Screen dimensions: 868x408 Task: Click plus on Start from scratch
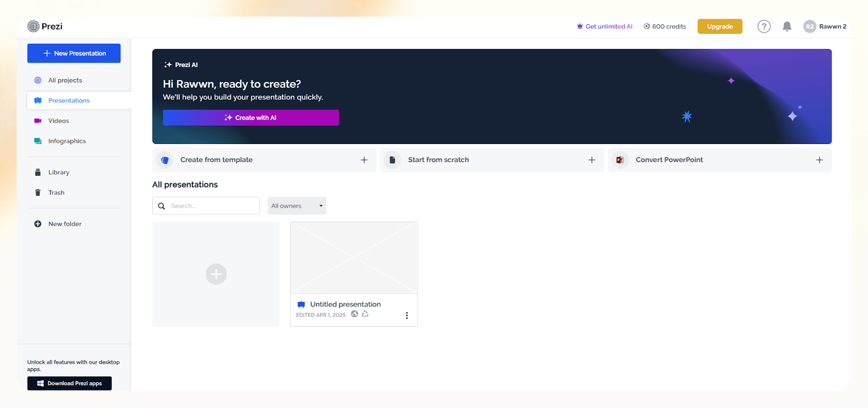click(592, 160)
